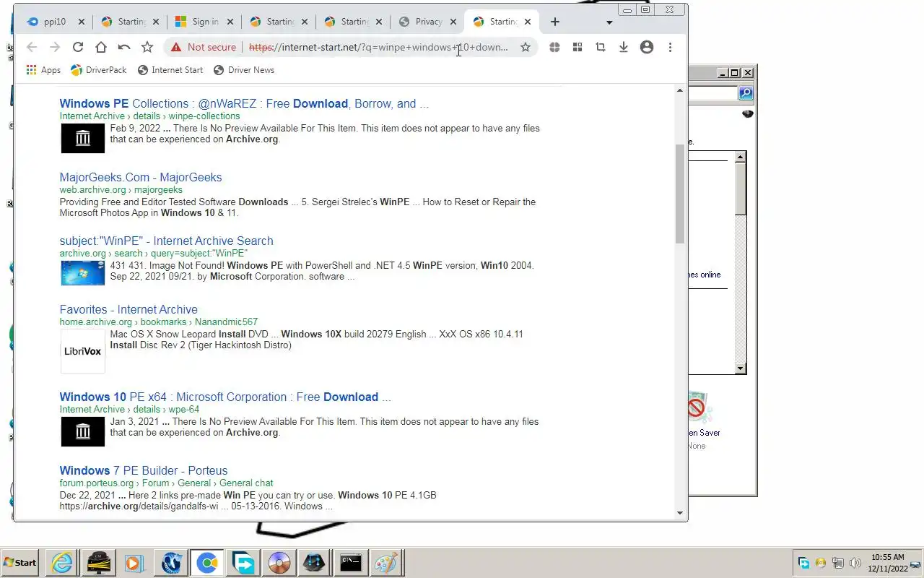Click search icon in background window
The image size is (924, 578).
[x=746, y=93]
